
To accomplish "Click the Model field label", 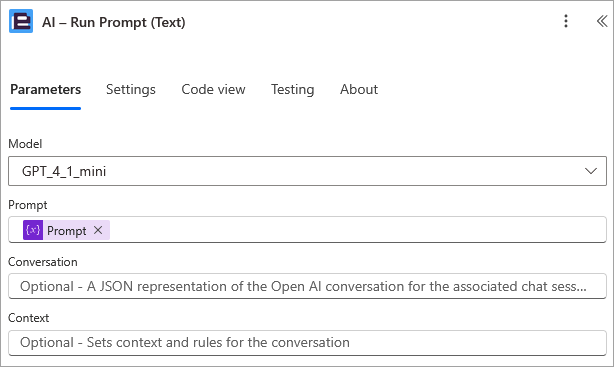I will tap(25, 144).
